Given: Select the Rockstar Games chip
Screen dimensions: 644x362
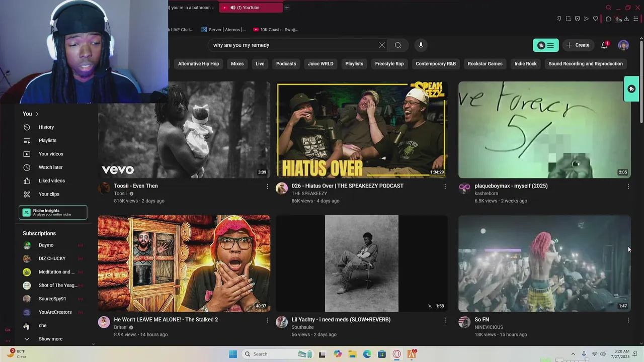Looking at the screenshot, I should 485,64.
